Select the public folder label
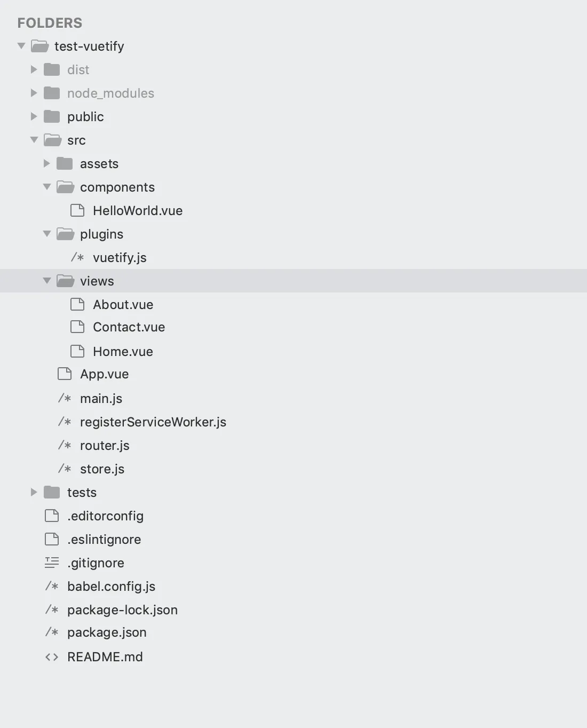Viewport: 587px width, 728px height. coord(85,117)
